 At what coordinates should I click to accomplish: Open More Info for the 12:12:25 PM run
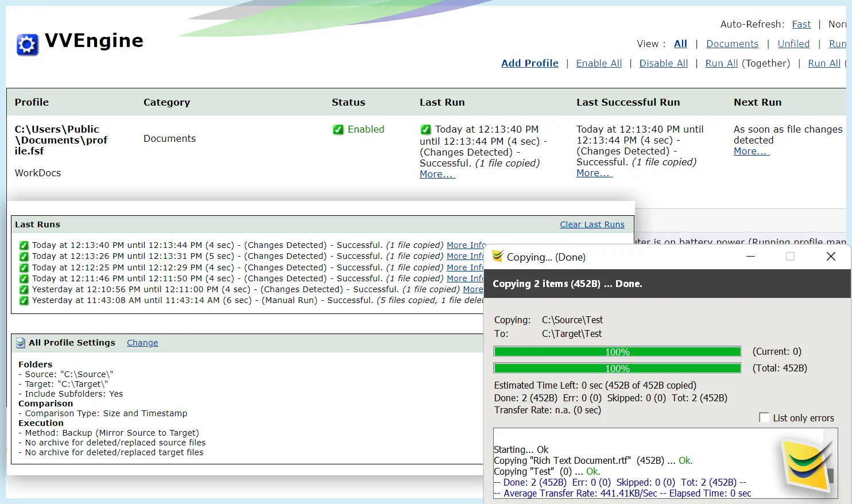tap(465, 267)
